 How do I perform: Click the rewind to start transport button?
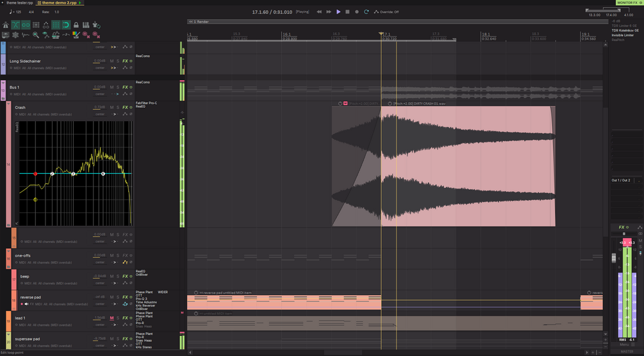point(319,12)
